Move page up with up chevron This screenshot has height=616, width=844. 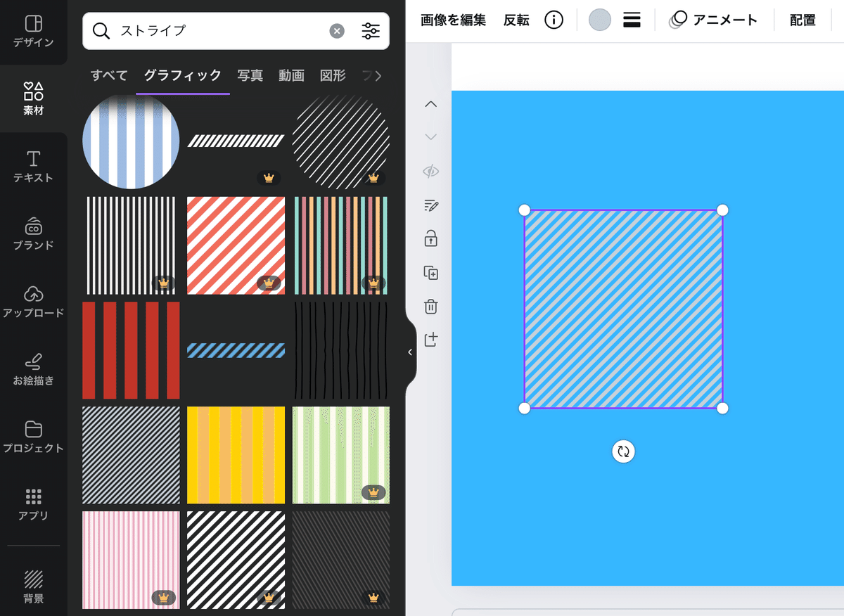tap(431, 104)
